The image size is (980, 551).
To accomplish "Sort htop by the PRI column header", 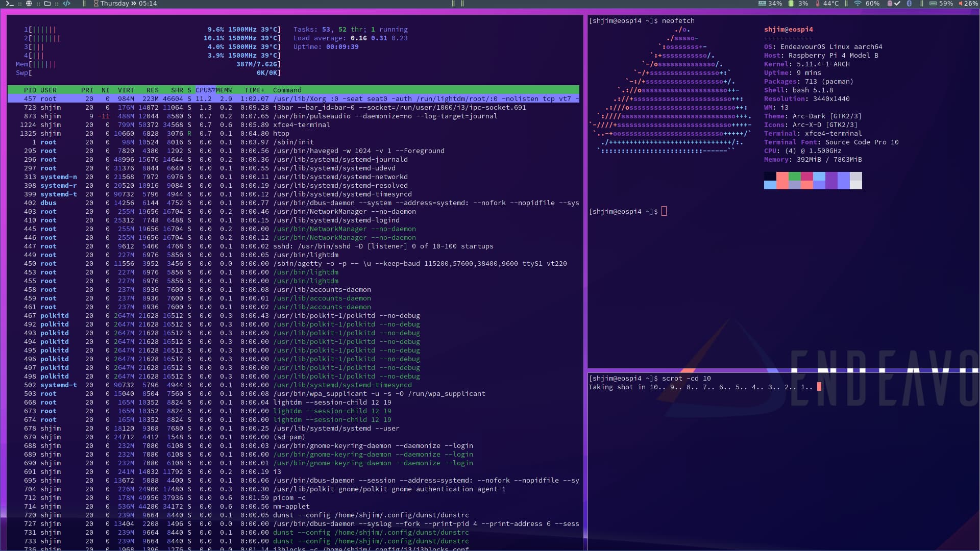I will point(87,90).
